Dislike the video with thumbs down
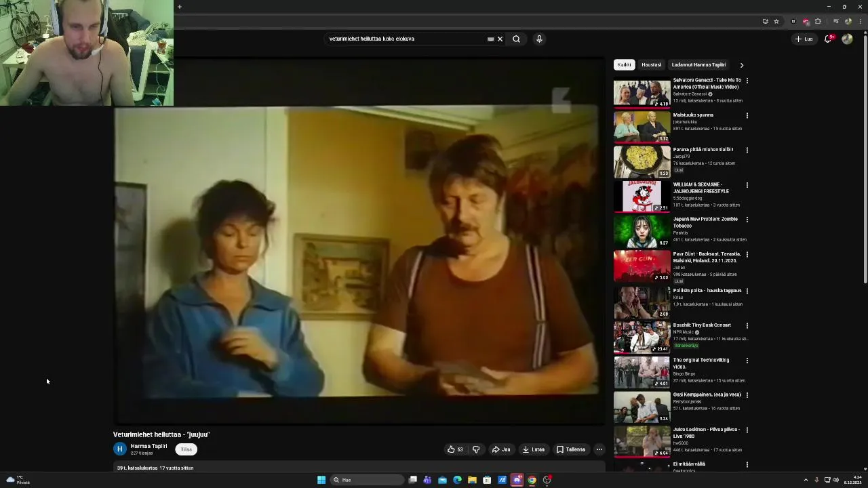The image size is (868, 488). 476,449
